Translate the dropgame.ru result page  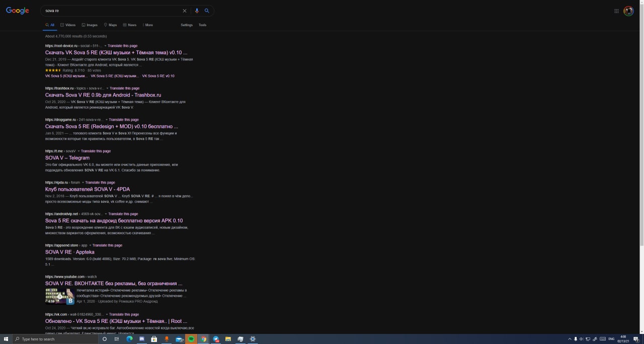[x=124, y=120]
